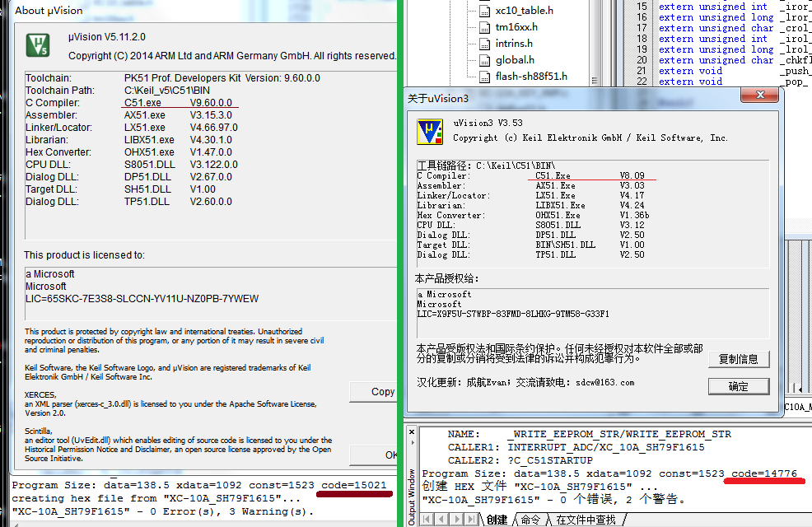The image size is (812, 527).
Task: Click the '0 个错误, 2 个警告' output line
Action: tap(553, 500)
